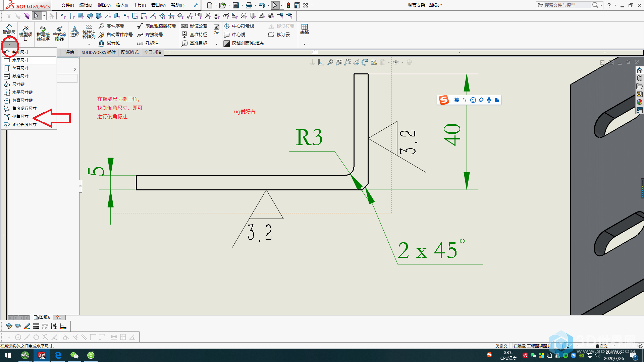The image size is (644, 362).
Task: Insert a 修订云 revision cloud
Action: click(x=279, y=35)
